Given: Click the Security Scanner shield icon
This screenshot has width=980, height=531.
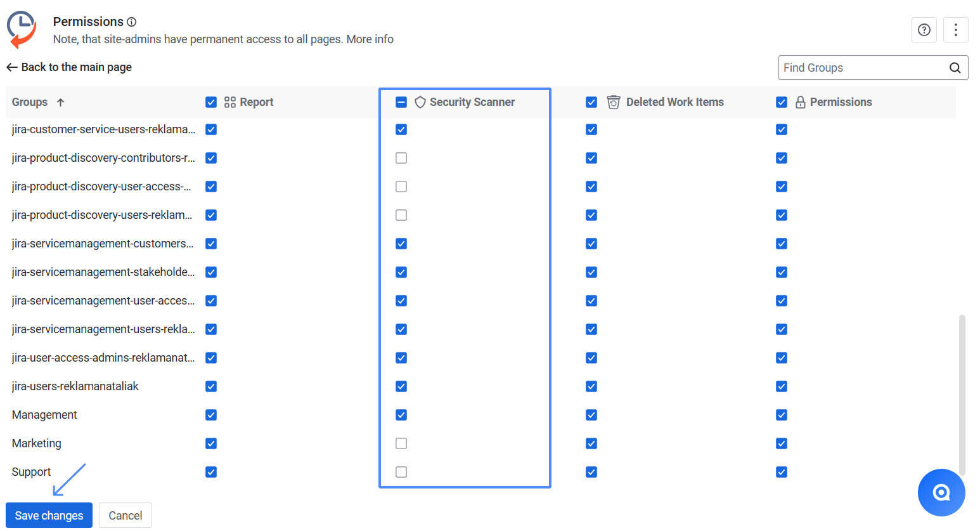Looking at the screenshot, I should click(420, 102).
